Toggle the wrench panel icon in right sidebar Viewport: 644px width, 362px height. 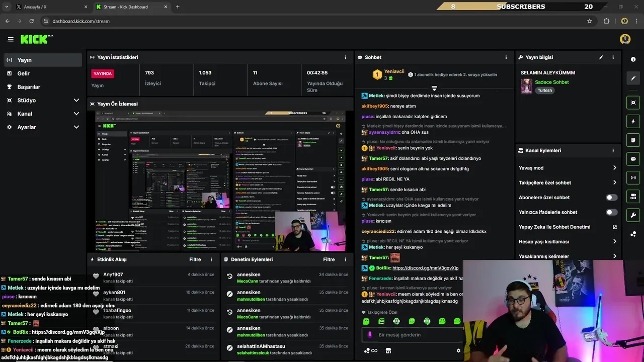633,215
